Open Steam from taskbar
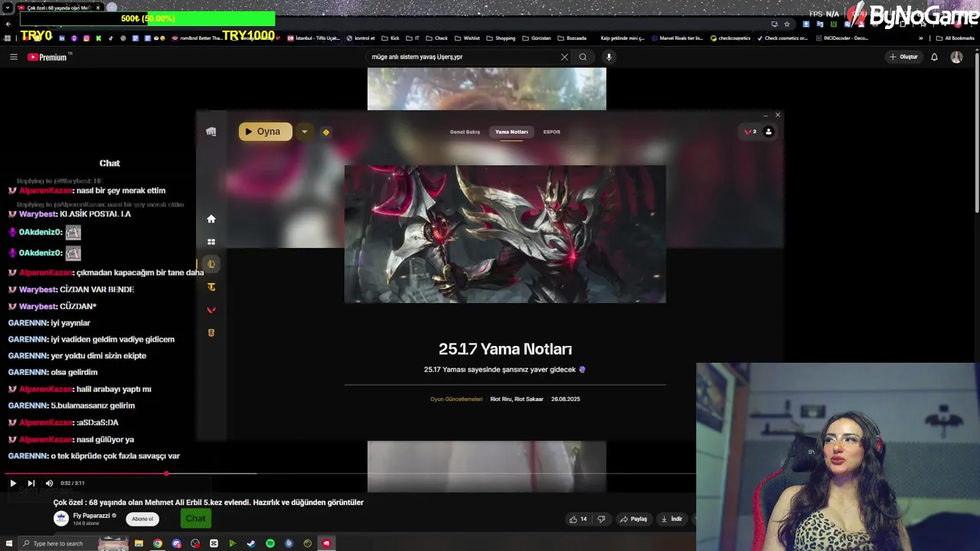Screen dimensions: 980x551 (x=251, y=543)
